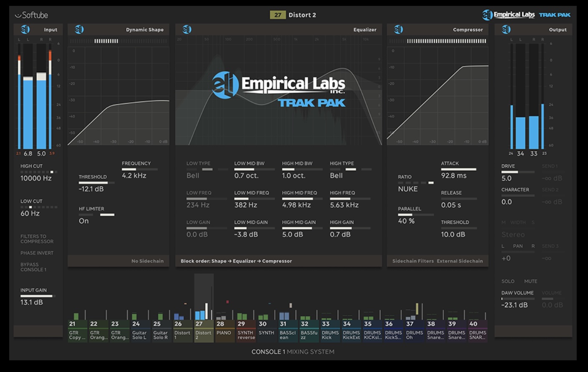Select track 37 DRUMS Oh channel
The height and width of the screenshot is (372, 588).
tap(414, 331)
